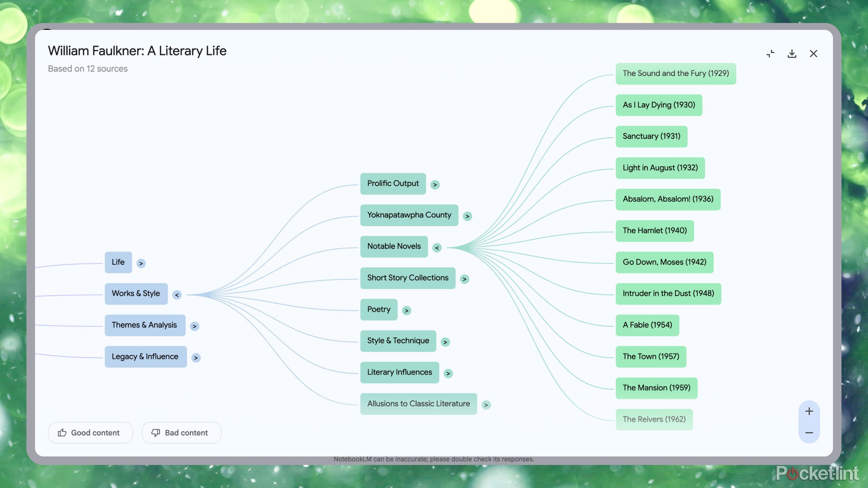This screenshot has width=868, height=488.
Task: Click A Fable (1954) node
Action: click(647, 325)
